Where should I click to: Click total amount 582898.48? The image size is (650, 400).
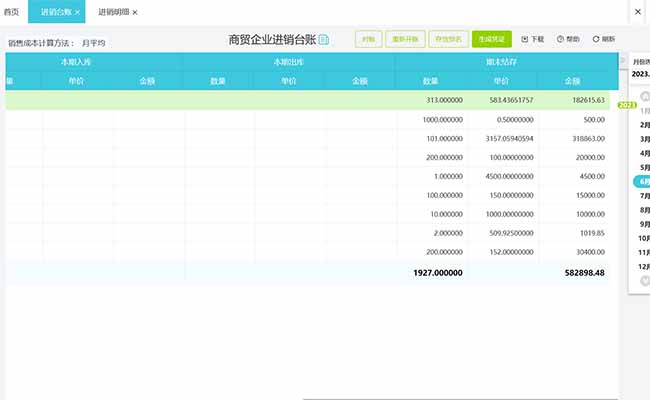coord(585,273)
